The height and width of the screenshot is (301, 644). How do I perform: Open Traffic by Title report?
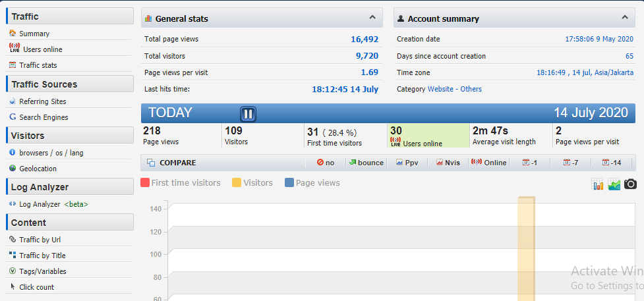pyautogui.click(x=42, y=256)
